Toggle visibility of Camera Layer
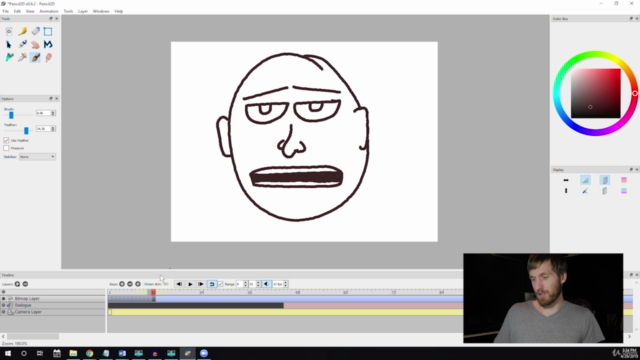Screen dimensions: 640x360 tap(3, 312)
